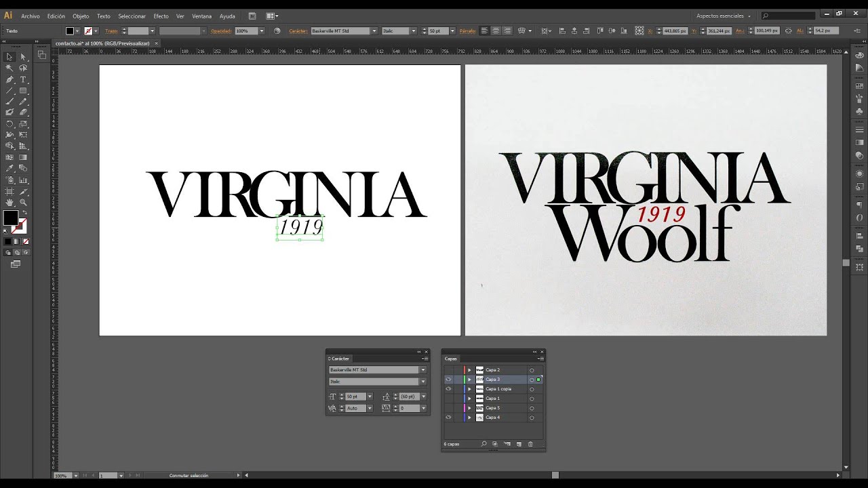Image resolution: width=868 pixels, height=488 pixels.
Task: Select the Eyedropper tool
Action: (x=9, y=168)
